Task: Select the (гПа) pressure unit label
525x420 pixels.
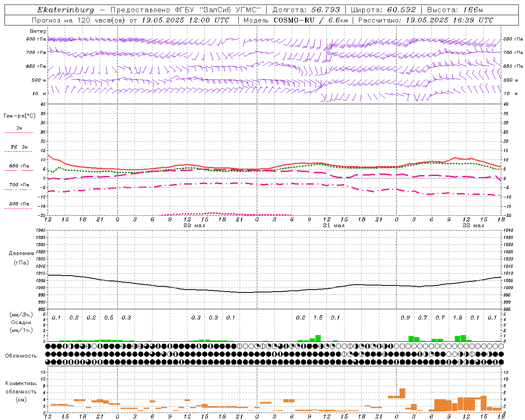Action: [x=21, y=262]
